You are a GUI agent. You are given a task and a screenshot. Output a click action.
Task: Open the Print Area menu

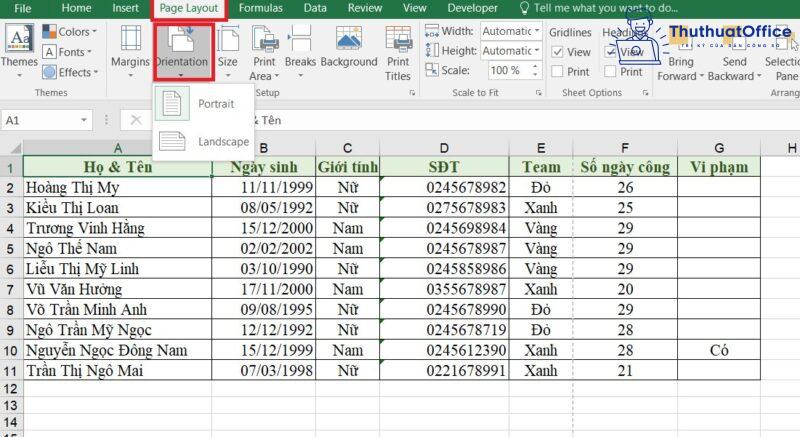pos(264,53)
